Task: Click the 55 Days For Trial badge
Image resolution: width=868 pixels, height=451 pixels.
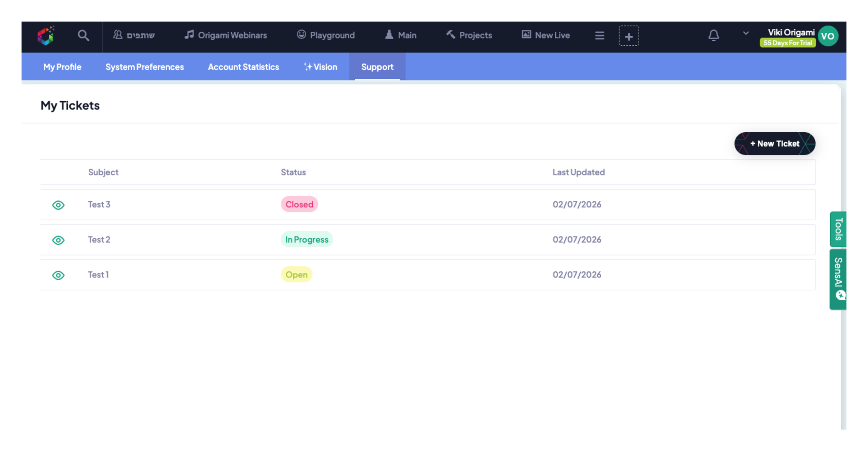Action: [788, 43]
